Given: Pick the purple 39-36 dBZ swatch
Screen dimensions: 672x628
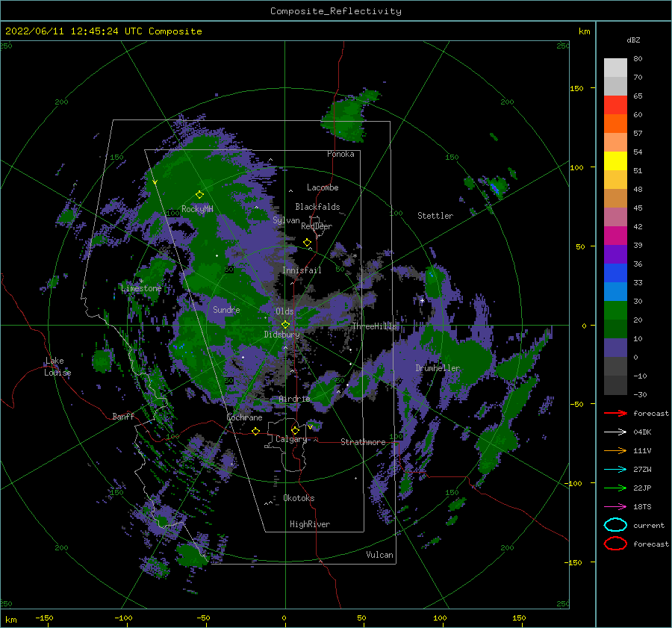Looking at the screenshot, I should 615,254.
